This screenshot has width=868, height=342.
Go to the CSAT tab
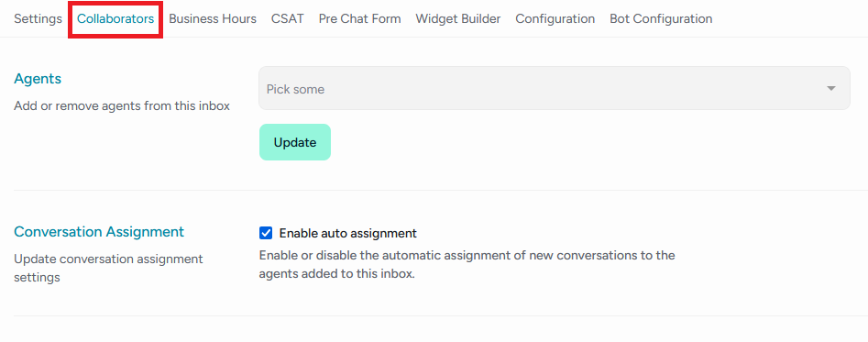[287, 19]
